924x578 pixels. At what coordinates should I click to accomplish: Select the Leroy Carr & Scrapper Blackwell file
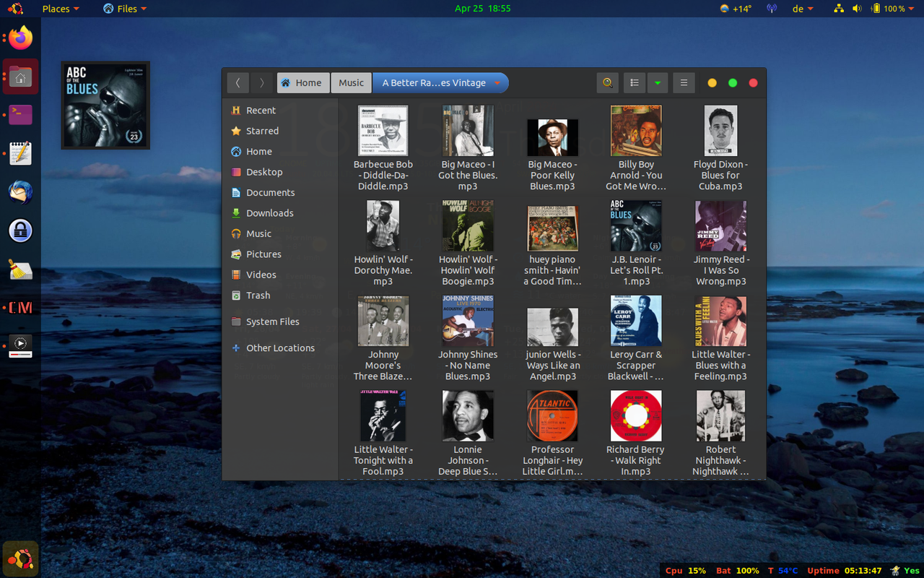pyautogui.click(x=636, y=338)
